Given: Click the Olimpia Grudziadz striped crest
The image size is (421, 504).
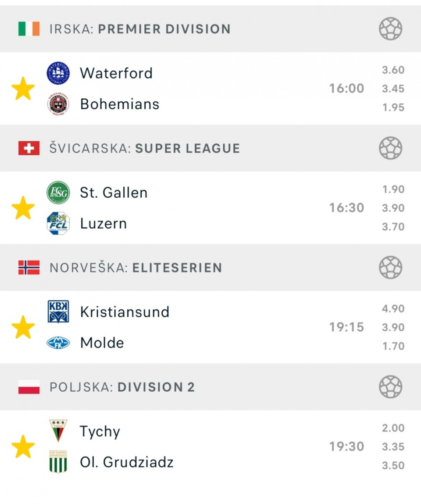Looking at the screenshot, I should (58, 462).
